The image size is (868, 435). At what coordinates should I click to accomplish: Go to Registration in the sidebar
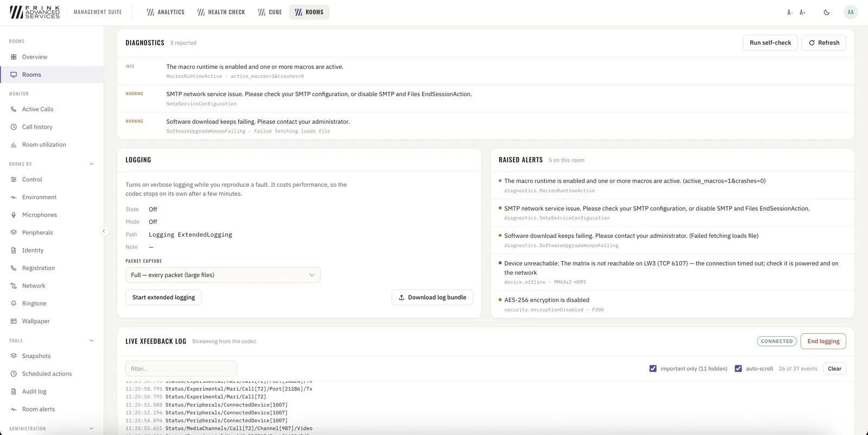click(x=52, y=268)
